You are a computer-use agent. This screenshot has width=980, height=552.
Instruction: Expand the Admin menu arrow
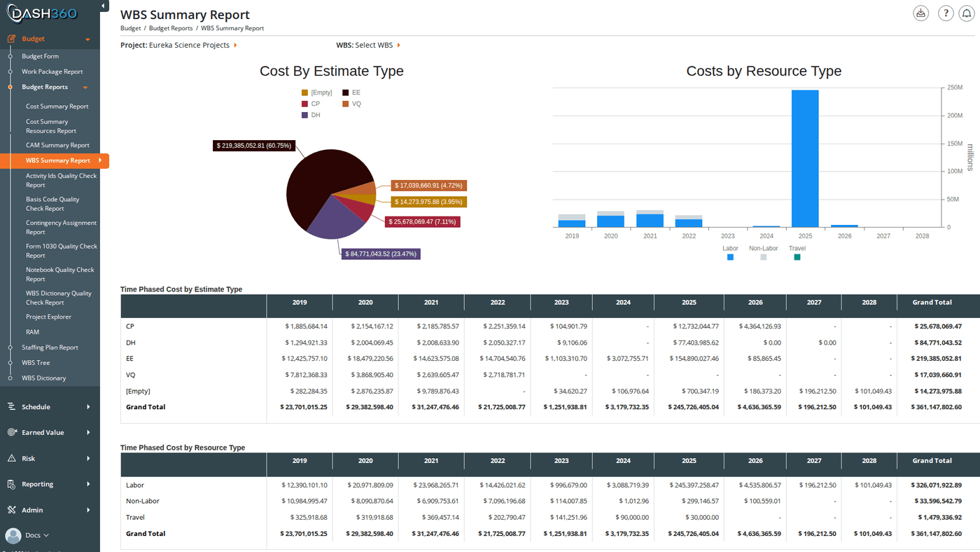(x=88, y=511)
